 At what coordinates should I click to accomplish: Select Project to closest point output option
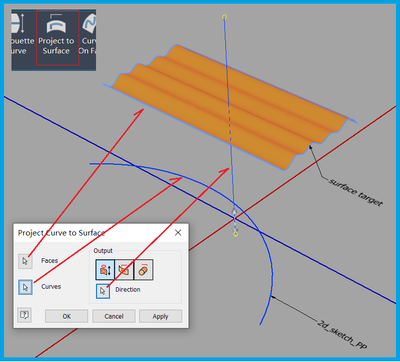pyautogui.click(x=124, y=270)
